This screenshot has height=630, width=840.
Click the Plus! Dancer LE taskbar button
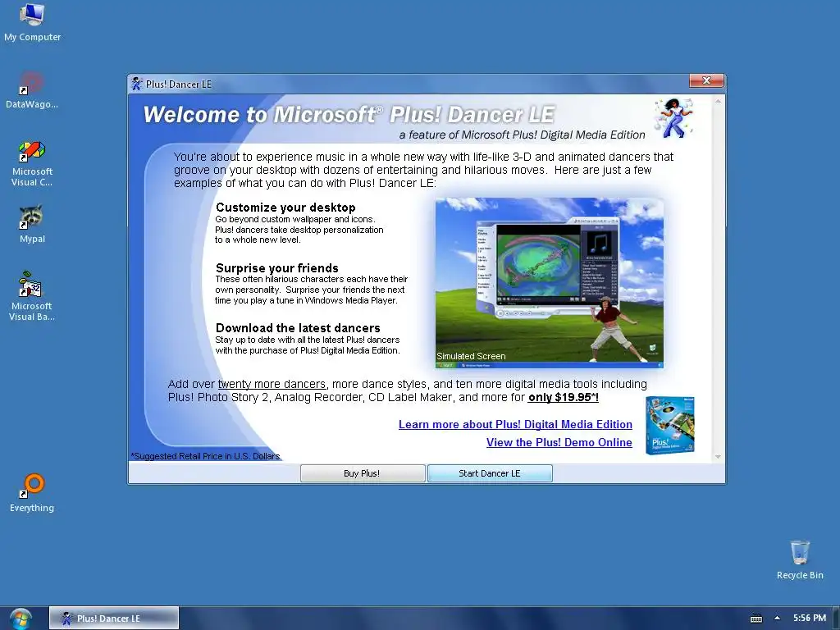pos(113,619)
